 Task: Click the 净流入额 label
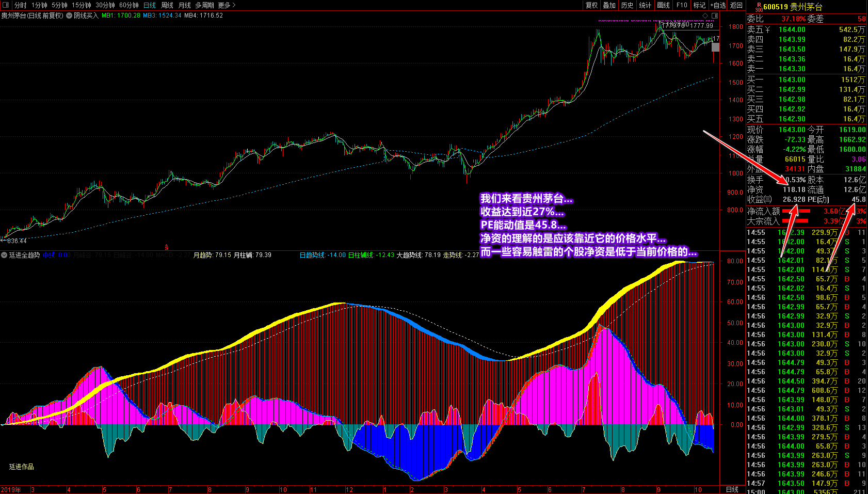click(x=763, y=211)
